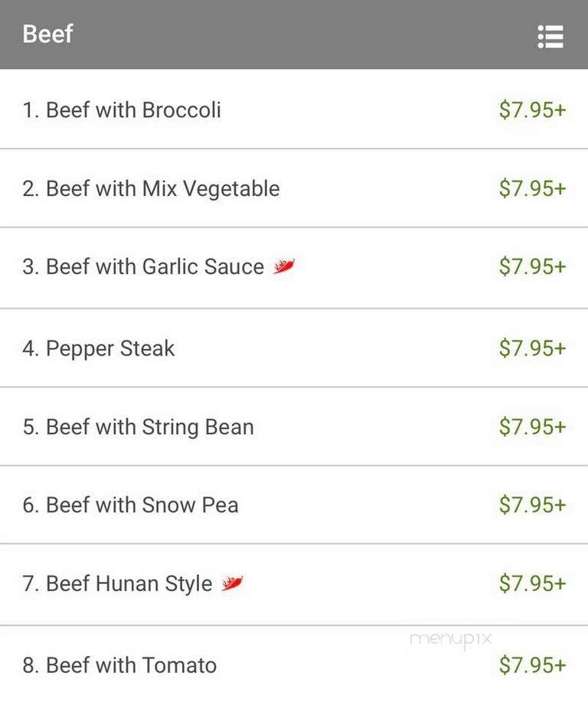Screen dimensions: 588x702
Task: Open Beef with String Bean item
Action: click(294, 426)
